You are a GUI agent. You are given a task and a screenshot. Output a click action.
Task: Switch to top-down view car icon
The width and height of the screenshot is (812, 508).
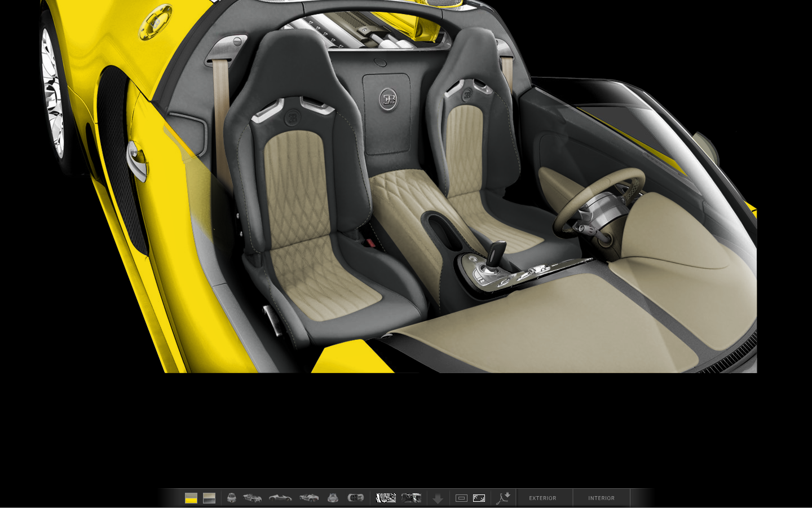[356, 498]
